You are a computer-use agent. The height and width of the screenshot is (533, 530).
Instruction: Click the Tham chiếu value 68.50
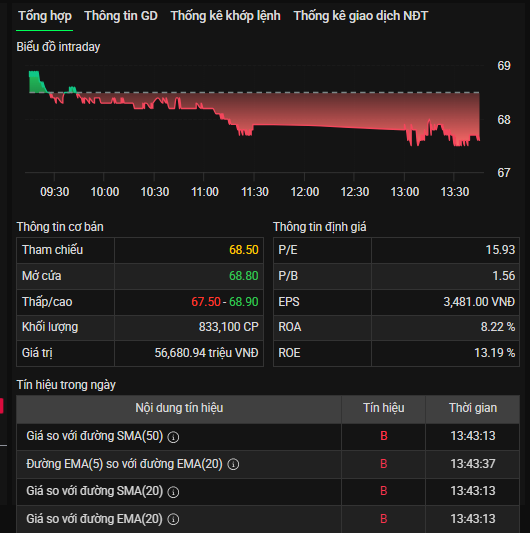pos(243,250)
